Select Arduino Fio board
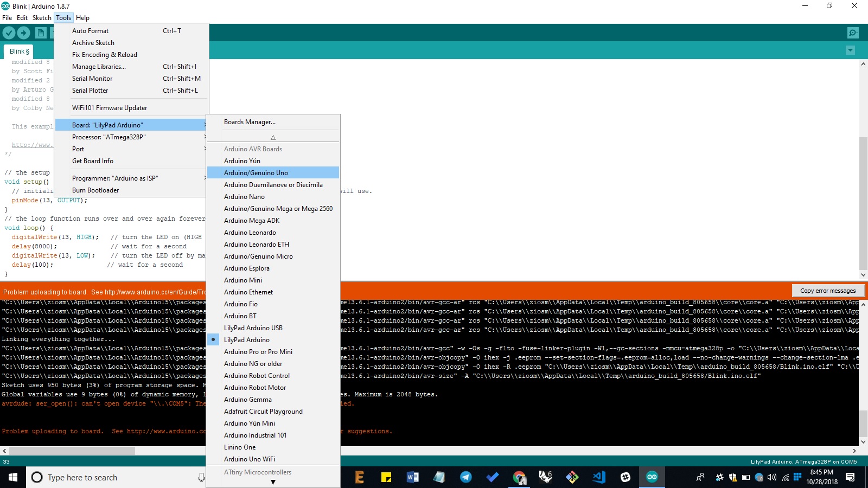Screen dimensions: 868x488 tap(273, 304)
